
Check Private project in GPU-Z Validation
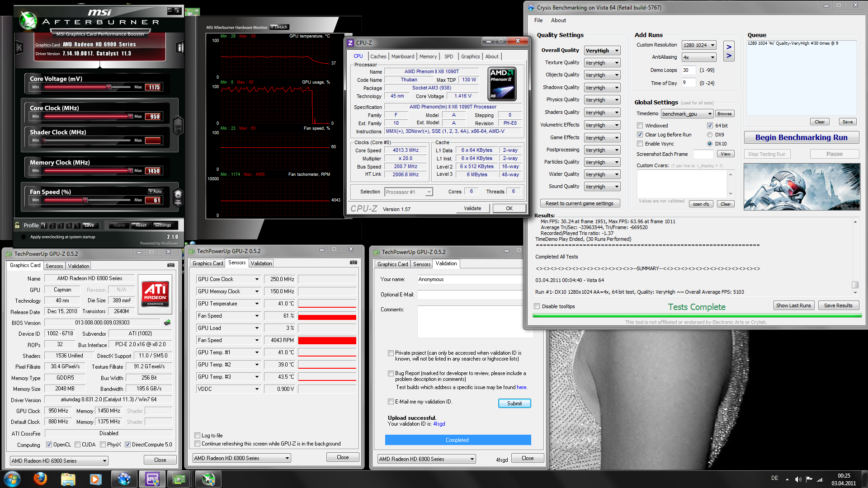pos(391,353)
